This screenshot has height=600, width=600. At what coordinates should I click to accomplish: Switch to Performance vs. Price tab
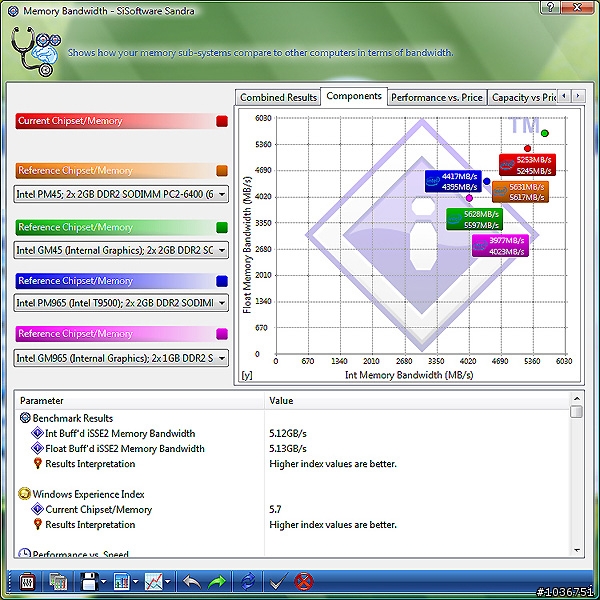click(x=437, y=98)
